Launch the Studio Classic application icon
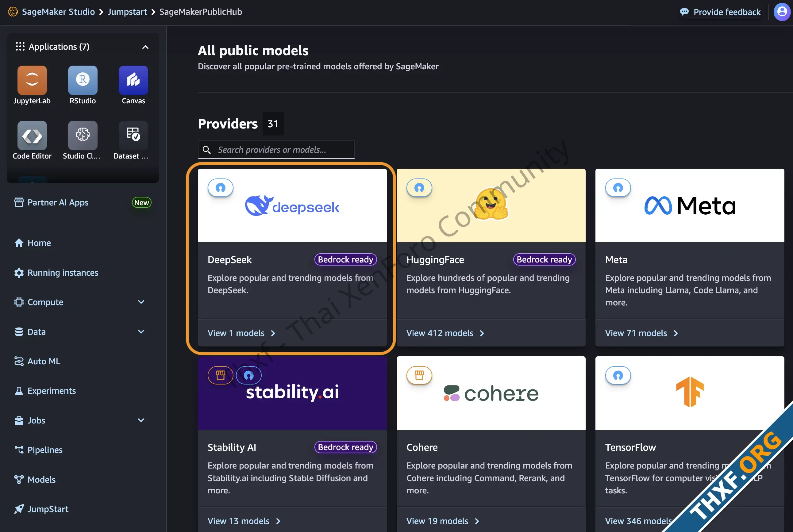 83,135
